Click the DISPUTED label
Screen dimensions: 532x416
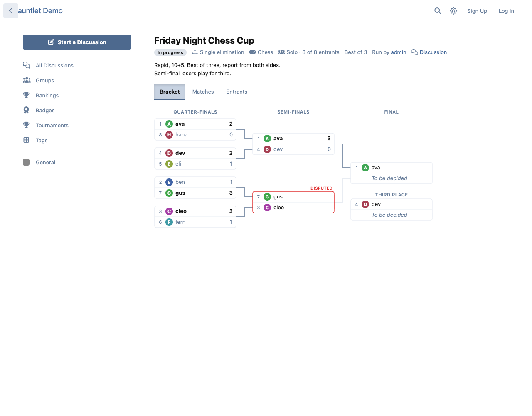point(321,188)
